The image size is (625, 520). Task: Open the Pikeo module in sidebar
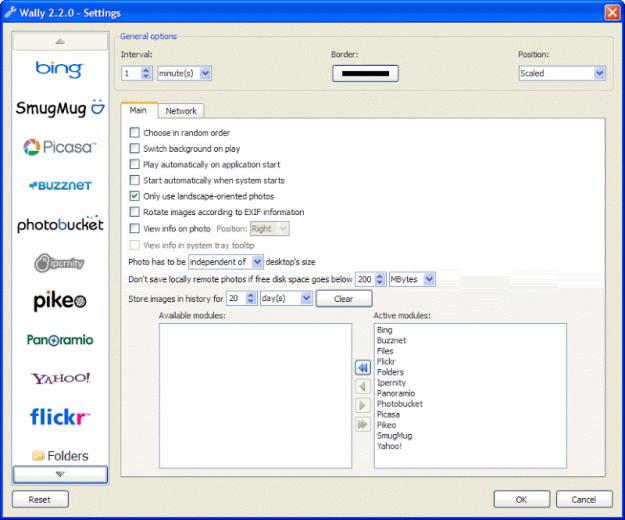point(60,301)
